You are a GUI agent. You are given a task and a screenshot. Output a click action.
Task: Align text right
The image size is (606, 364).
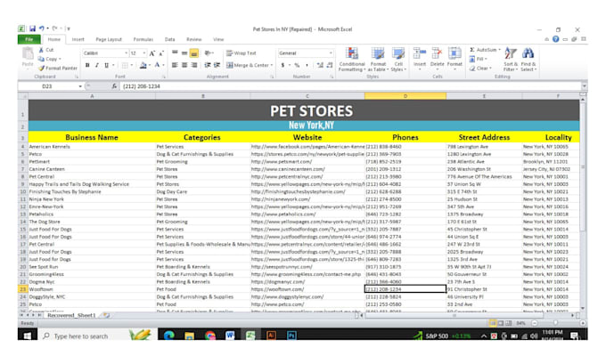pos(194,65)
